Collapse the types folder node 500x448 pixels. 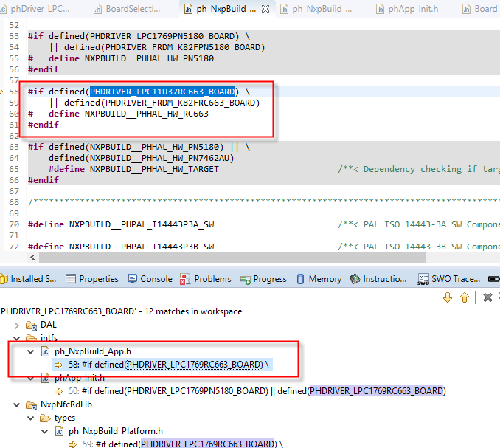[x=31, y=418]
